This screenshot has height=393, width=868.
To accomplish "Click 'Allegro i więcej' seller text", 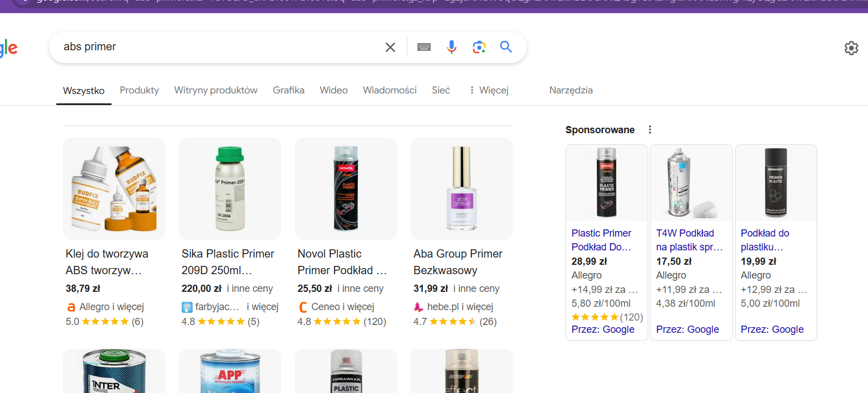I will click(x=112, y=307).
